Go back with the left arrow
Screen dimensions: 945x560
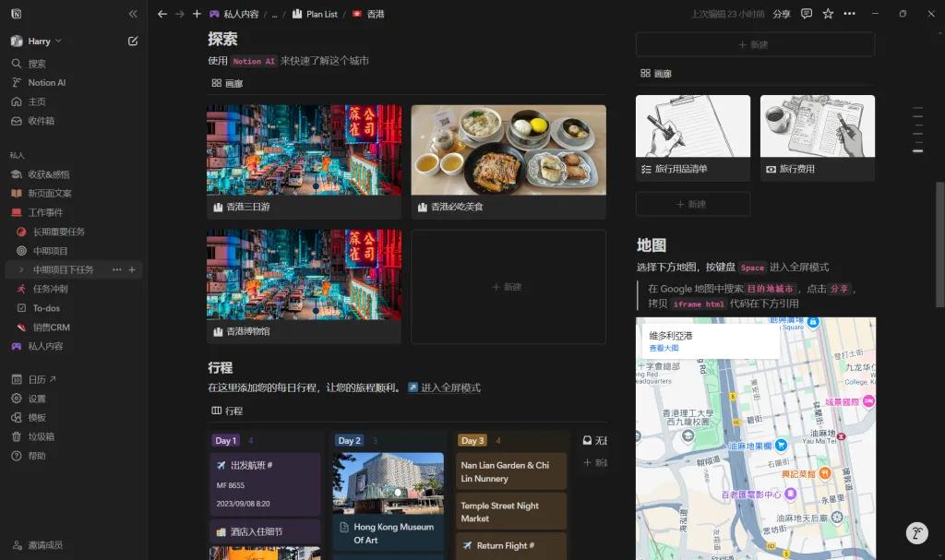point(162,13)
